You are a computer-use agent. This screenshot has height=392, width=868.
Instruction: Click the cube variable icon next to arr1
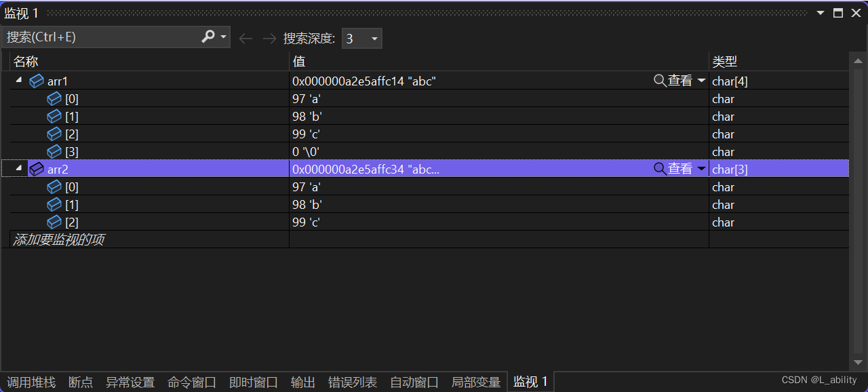pos(36,81)
